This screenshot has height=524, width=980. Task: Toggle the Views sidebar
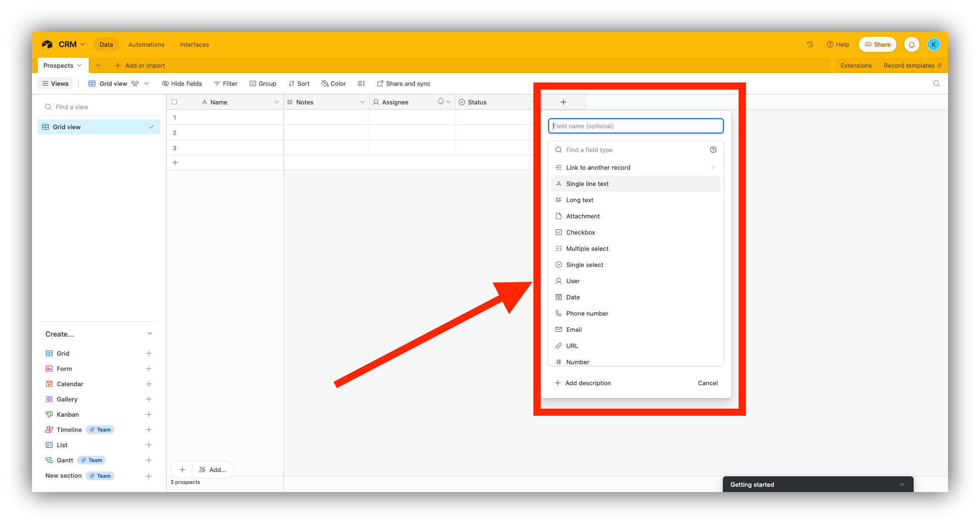pos(55,83)
